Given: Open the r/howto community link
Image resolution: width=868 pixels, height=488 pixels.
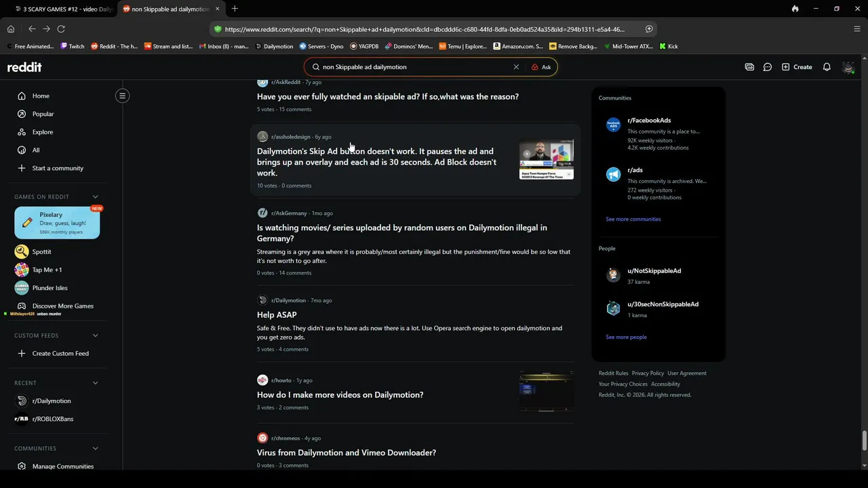Looking at the screenshot, I should pos(281,380).
